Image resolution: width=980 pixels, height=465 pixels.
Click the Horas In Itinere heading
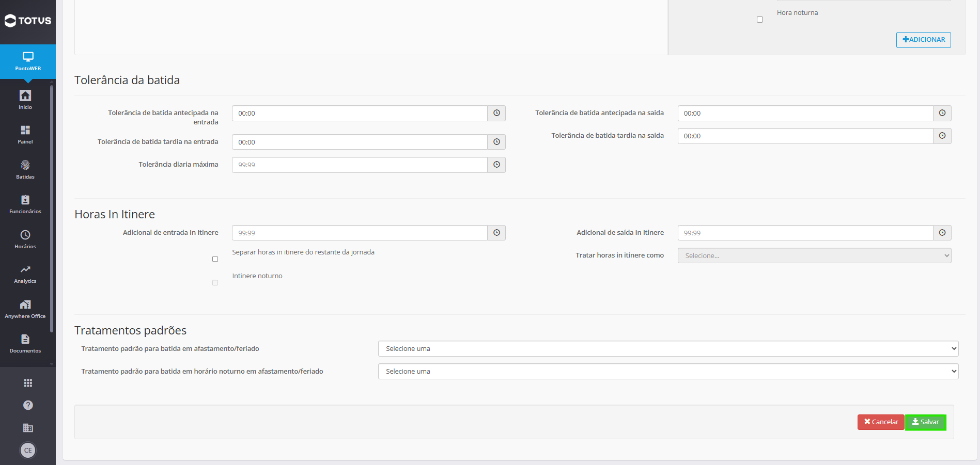tap(115, 214)
